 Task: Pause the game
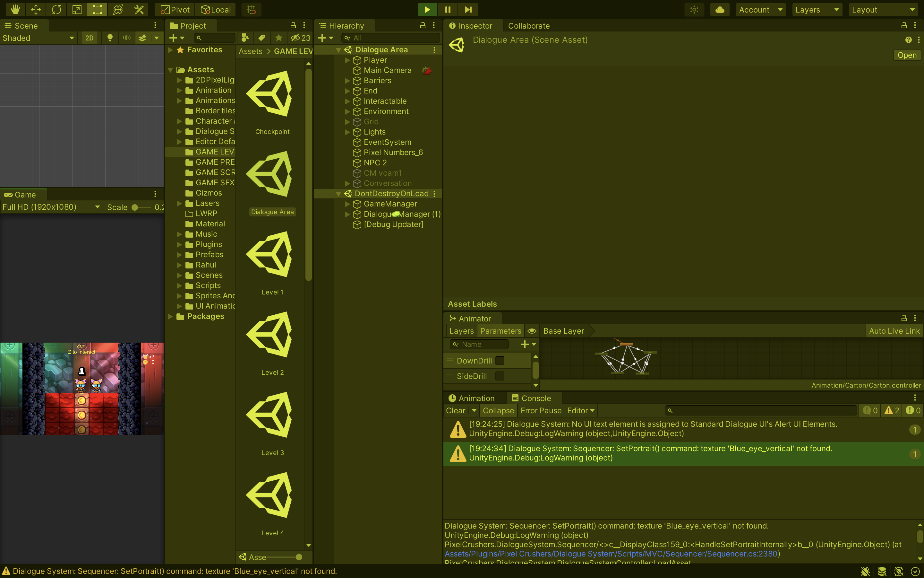click(x=448, y=10)
